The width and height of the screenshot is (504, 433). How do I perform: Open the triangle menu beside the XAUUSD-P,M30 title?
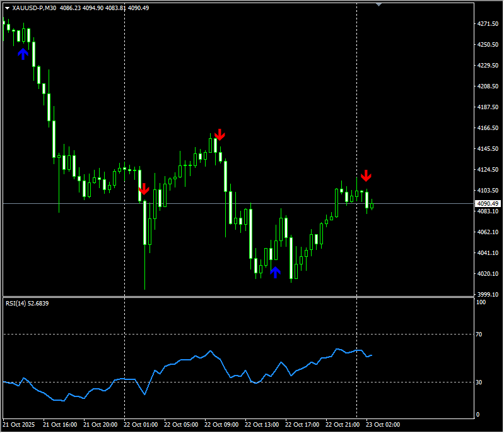[7, 8]
